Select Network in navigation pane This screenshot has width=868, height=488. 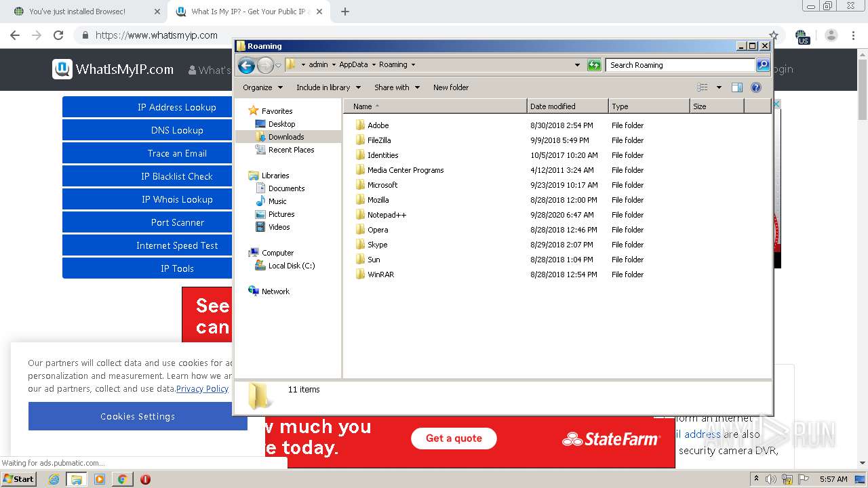point(275,291)
